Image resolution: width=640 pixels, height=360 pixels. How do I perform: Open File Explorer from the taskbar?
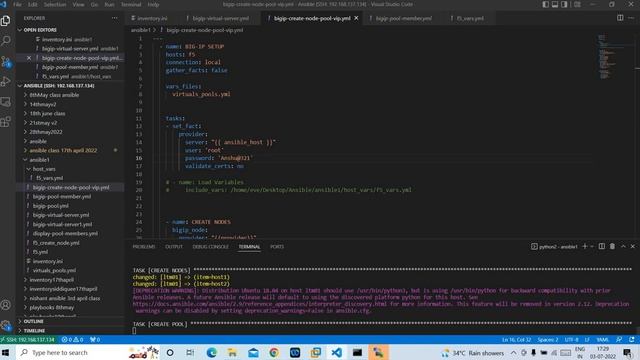coord(232,352)
